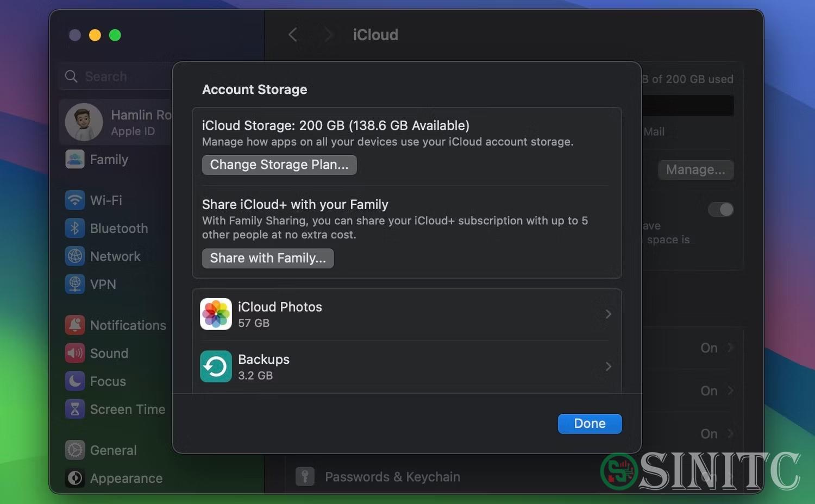Click the iCloud Storage: 200 GB text
Viewport: 815px width, 504px height.
pyautogui.click(x=335, y=125)
